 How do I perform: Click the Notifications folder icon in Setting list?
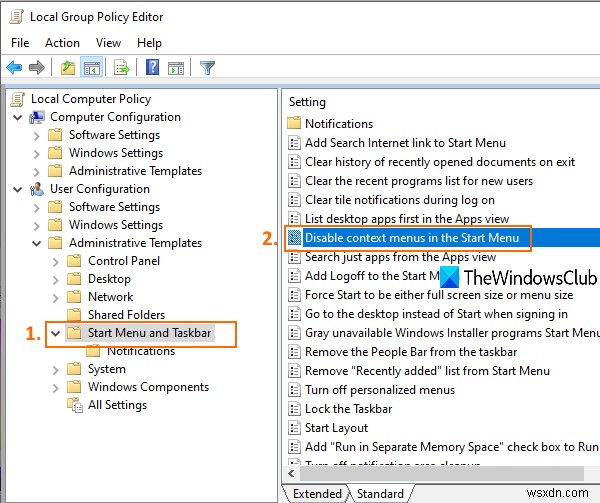click(294, 123)
